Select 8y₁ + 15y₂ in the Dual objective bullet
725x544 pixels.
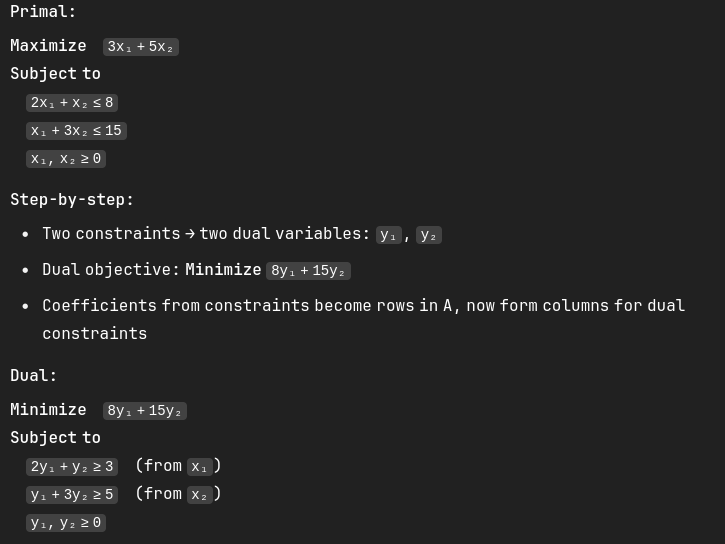coord(308,271)
